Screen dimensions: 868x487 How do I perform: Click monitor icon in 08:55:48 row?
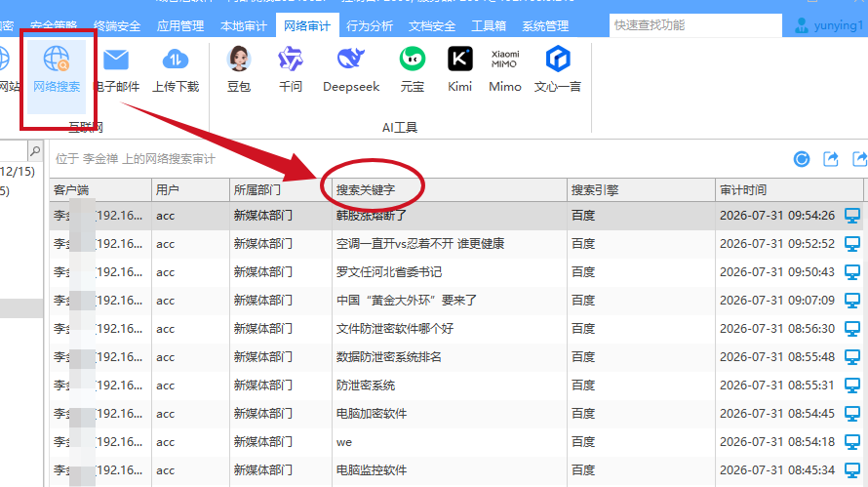tap(852, 357)
